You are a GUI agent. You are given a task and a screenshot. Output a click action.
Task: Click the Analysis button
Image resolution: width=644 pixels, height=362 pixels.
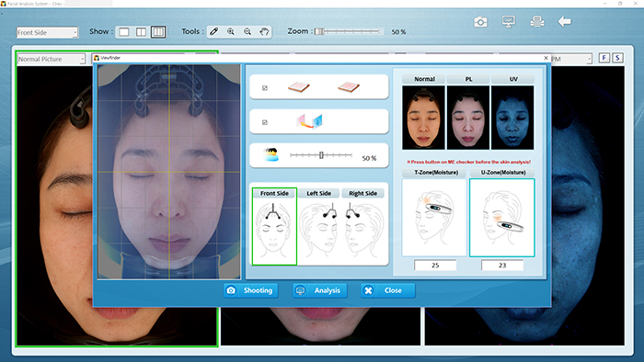319,290
